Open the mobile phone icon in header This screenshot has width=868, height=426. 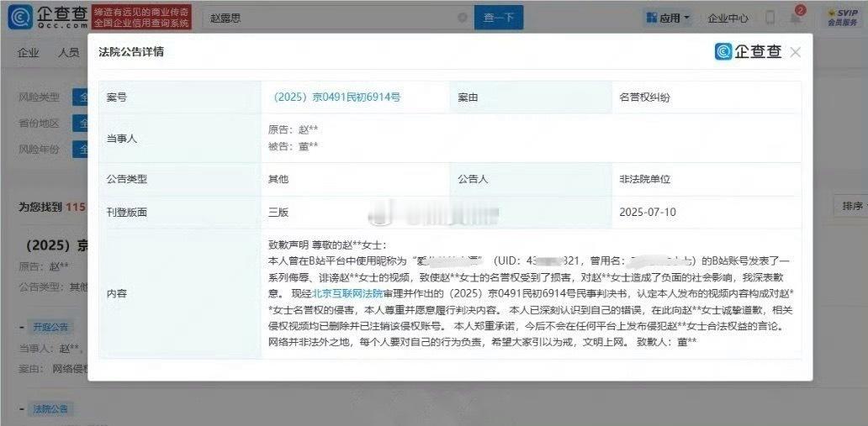coord(770,18)
